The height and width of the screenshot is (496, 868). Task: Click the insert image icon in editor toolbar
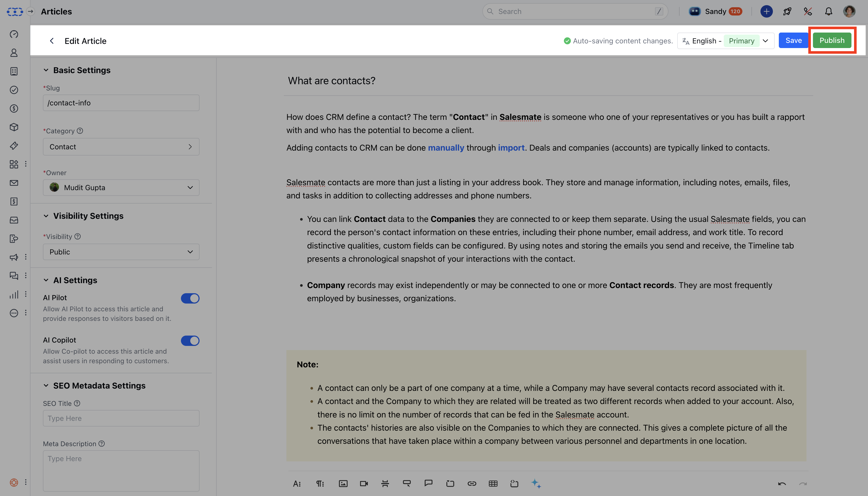tap(343, 483)
